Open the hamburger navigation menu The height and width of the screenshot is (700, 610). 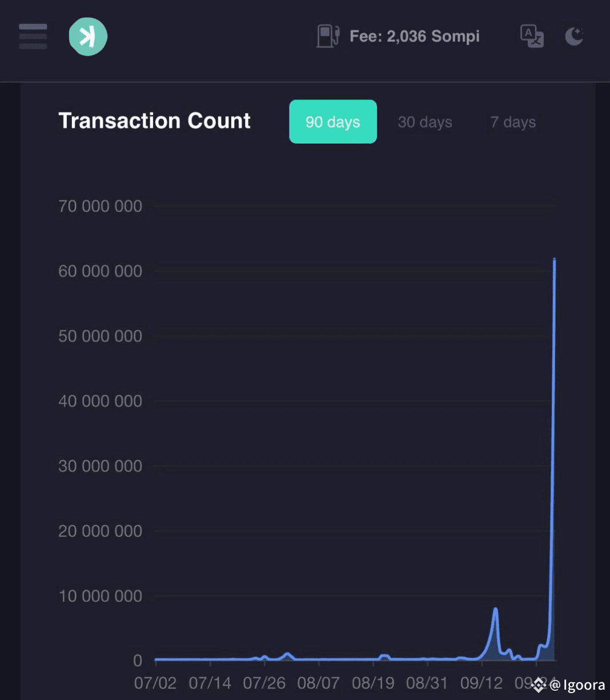tap(33, 37)
